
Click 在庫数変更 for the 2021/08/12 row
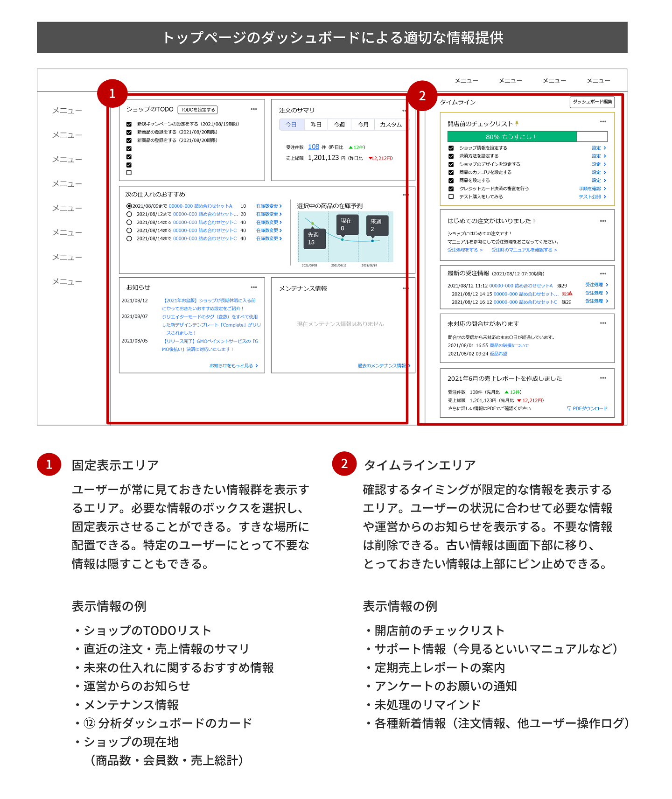269,214
